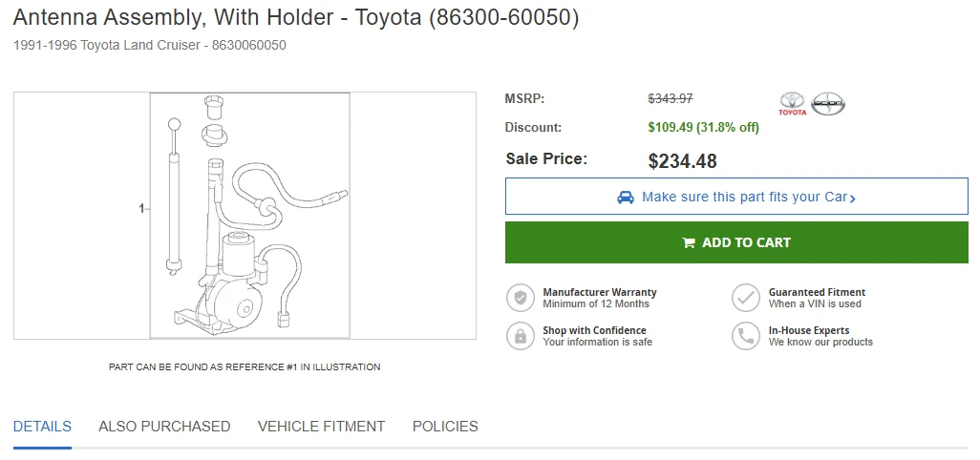Click the Guaranteed Fitment label

coord(817,292)
